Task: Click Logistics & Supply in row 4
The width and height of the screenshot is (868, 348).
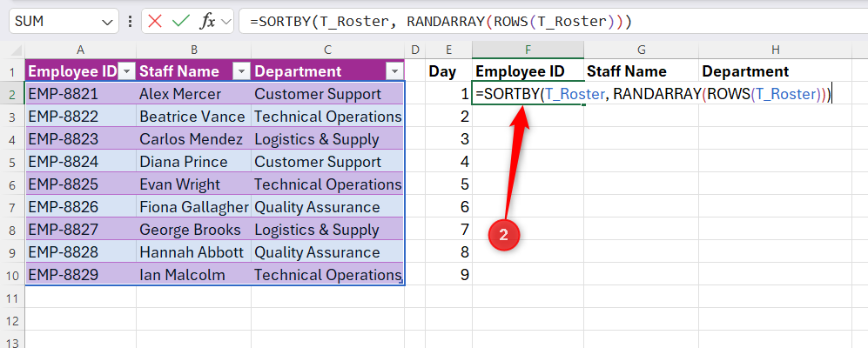Action: 327,139
